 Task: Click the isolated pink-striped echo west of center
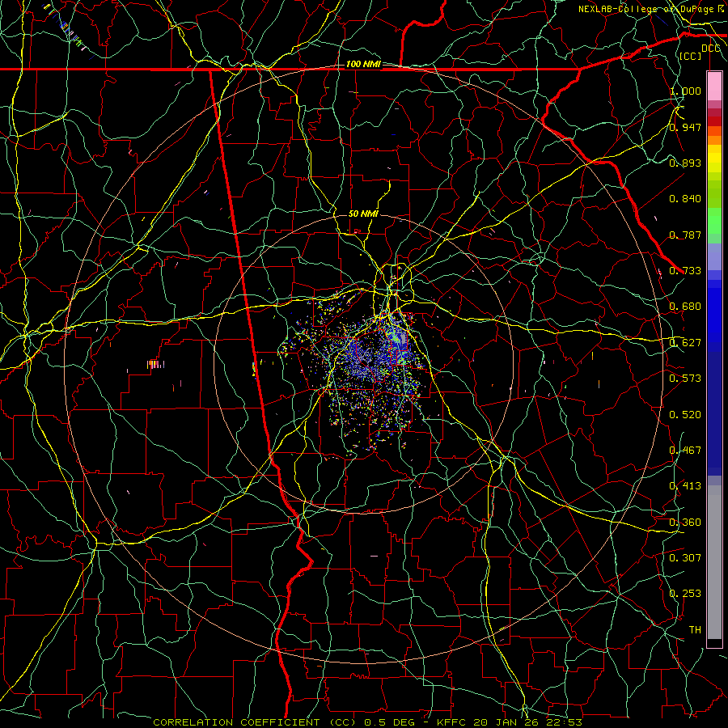[155, 365]
